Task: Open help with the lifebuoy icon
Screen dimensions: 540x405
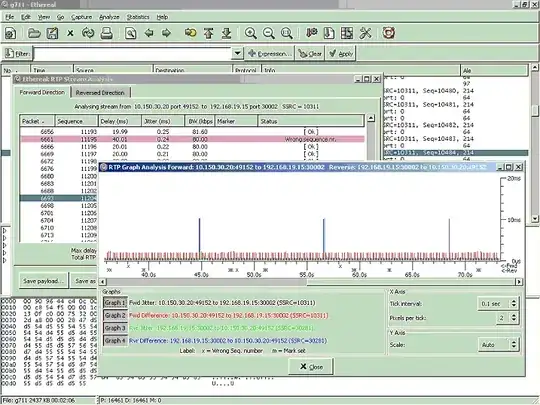Action: [x=388, y=33]
